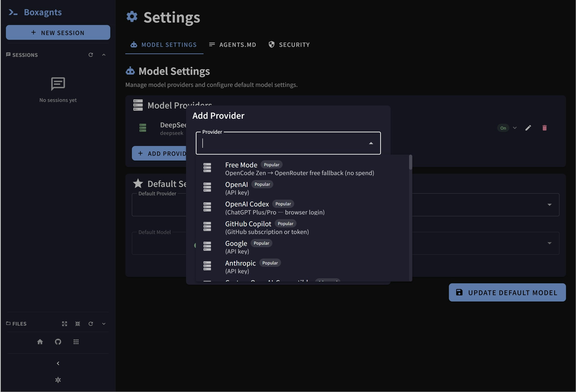Click the Model Settings robot heading icon
The width and height of the screenshot is (576, 392).
[130, 71]
